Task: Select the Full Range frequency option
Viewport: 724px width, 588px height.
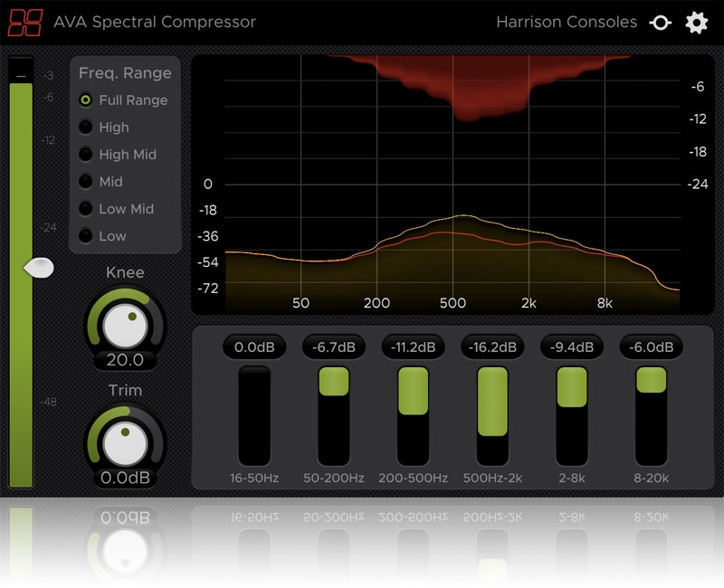Action: coord(86,100)
